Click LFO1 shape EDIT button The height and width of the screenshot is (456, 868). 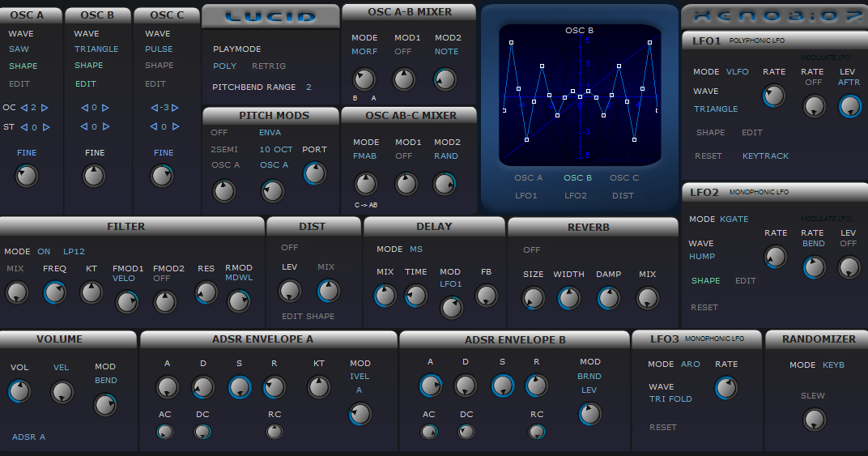[x=752, y=133]
